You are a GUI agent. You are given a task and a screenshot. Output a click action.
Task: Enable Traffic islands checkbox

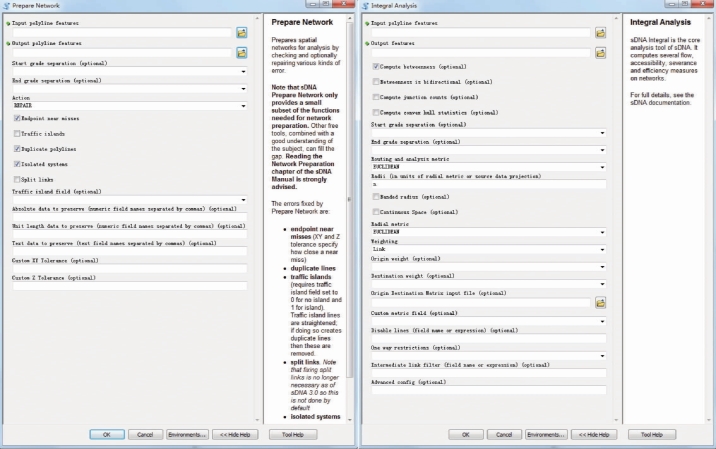pyautogui.click(x=17, y=133)
